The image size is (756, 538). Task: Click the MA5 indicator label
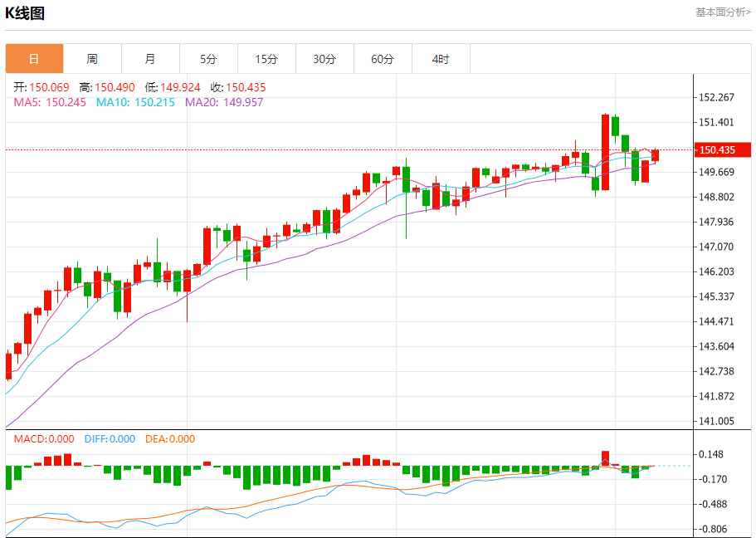click(50, 102)
